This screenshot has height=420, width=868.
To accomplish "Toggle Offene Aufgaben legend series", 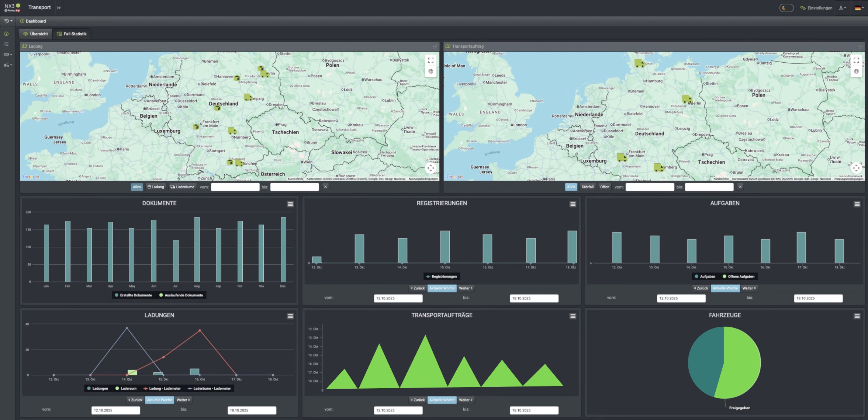I will pyautogui.click(x=738, y=277).
